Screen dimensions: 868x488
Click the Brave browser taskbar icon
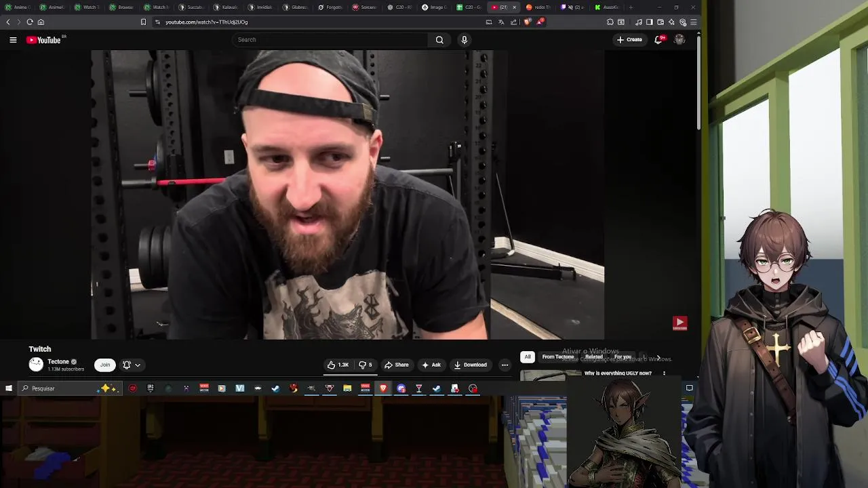point(383,388)
